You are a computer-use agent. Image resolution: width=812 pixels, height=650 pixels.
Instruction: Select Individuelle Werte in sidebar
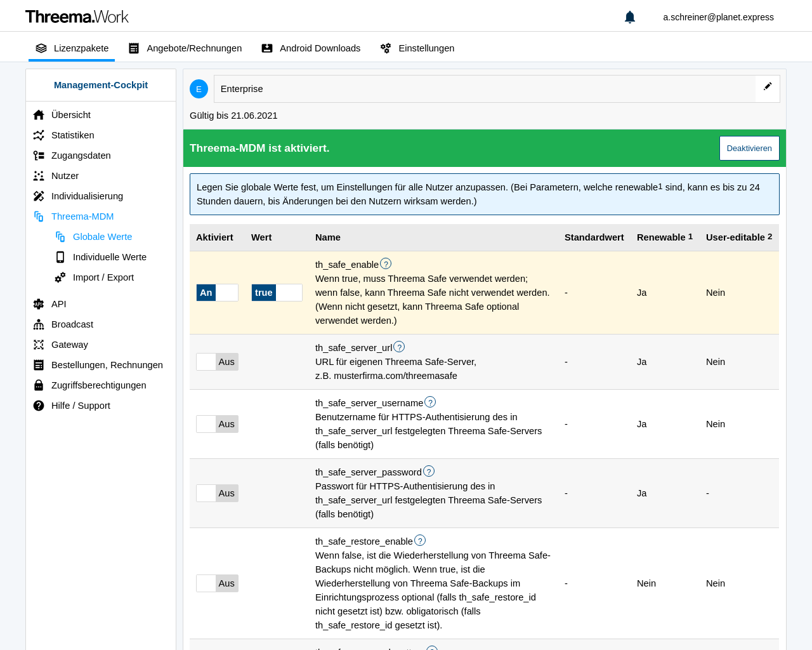[x=110, y=257]
